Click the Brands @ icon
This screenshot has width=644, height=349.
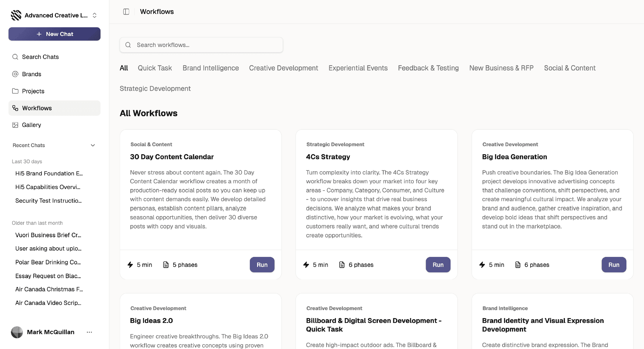(15, 74)
